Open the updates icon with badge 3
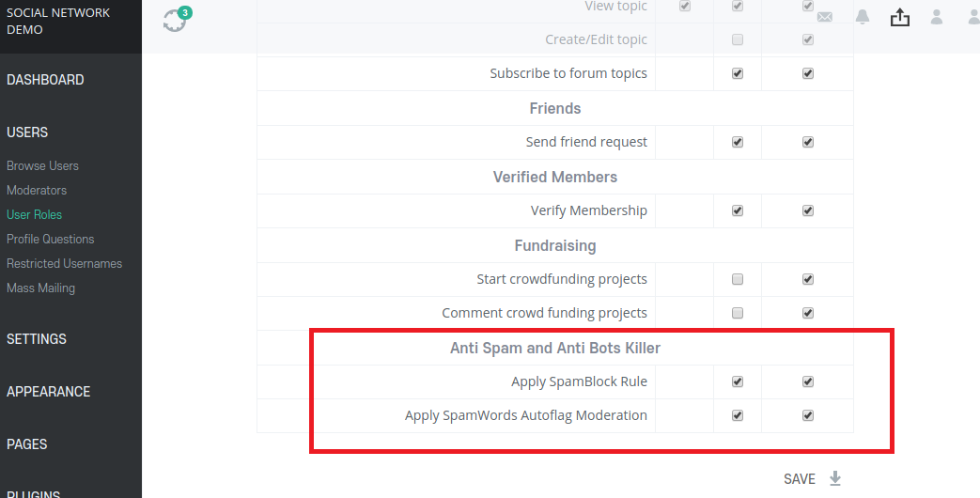 point(175,20)
